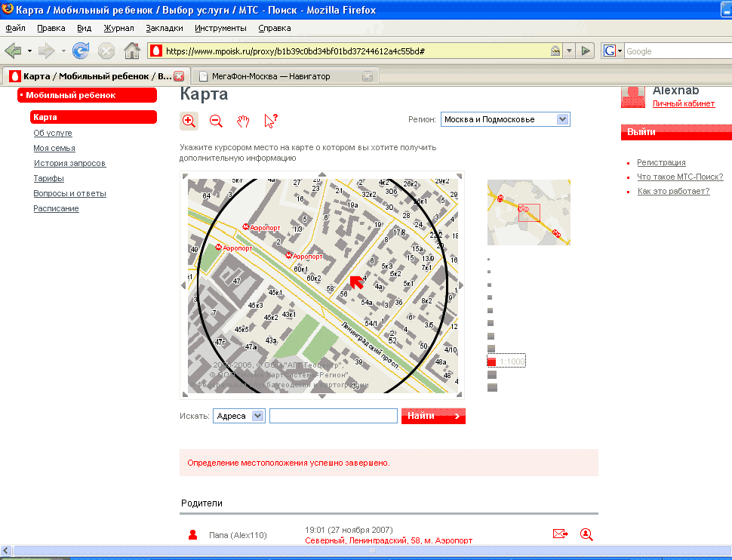The image size is (732, 560).
Task: Click the browser Back arrow
Action: 13,51
